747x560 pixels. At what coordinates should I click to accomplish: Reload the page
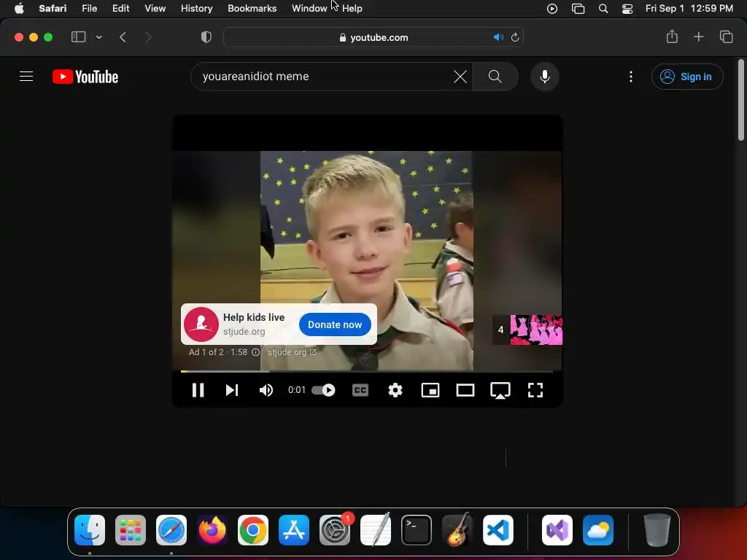pyautogui.click(x=515, y=37)
